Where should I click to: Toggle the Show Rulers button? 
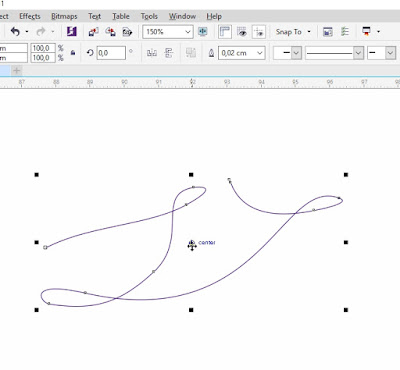coord(225,32)
